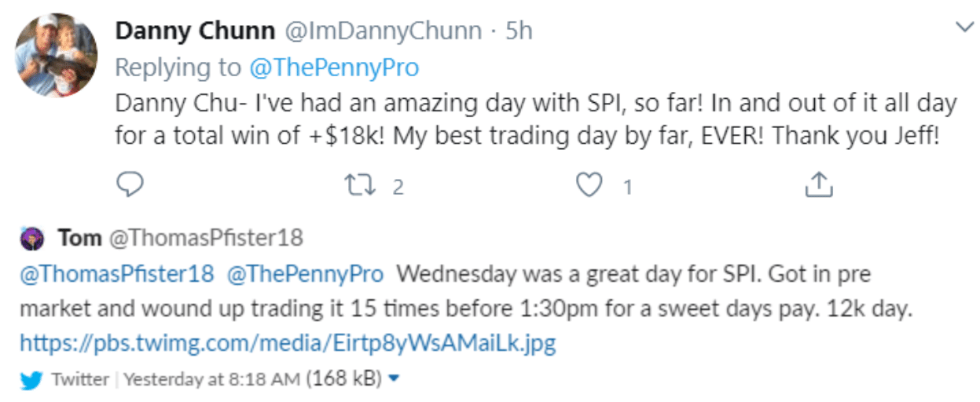Click @ThomasPfister18 mention in message body
This screenshot has width=980, height=402.
click(x=116, y=274)
